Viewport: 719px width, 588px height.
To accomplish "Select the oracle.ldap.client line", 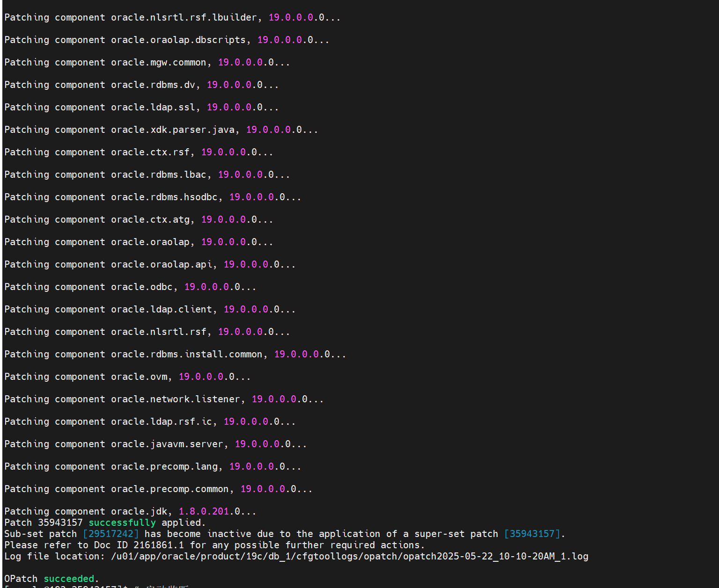I will pyautogui.click(x=150, y=309).
